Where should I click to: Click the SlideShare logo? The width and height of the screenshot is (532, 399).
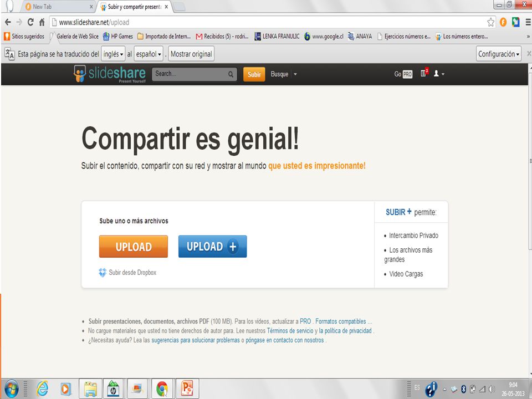point(109,74)
